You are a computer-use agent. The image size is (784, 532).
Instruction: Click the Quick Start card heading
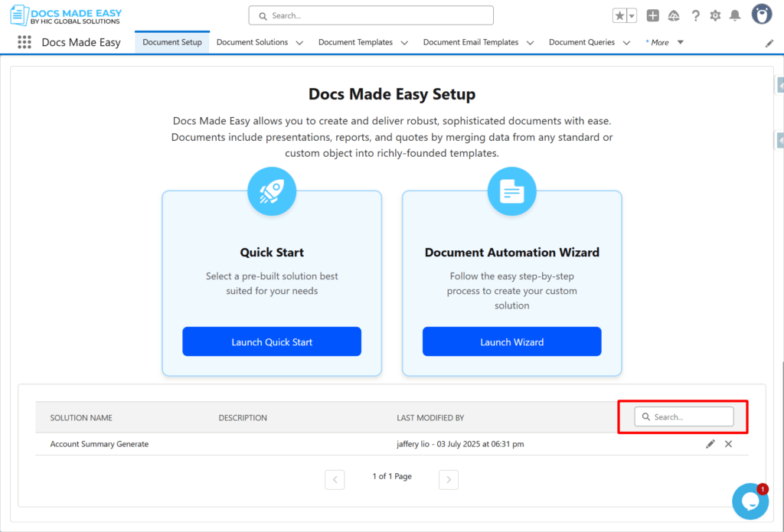click(272, 253)
